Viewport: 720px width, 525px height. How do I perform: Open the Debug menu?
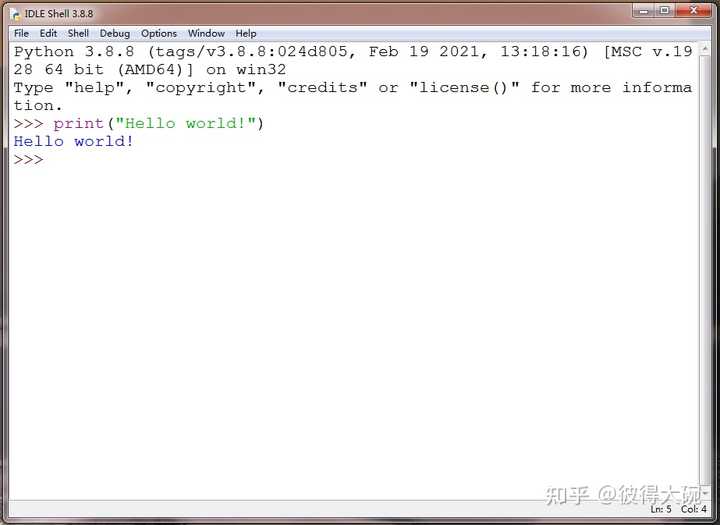pos(115,34)
